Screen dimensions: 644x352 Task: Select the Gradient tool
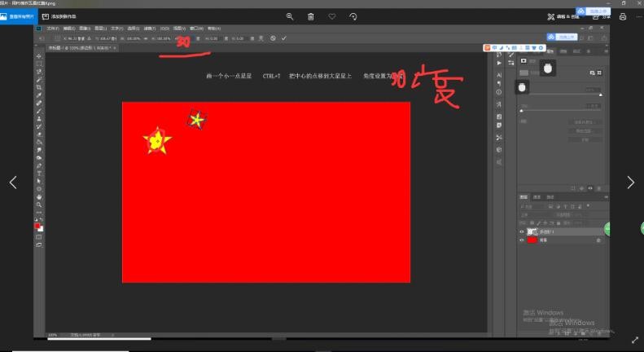(x=39, y=142)
